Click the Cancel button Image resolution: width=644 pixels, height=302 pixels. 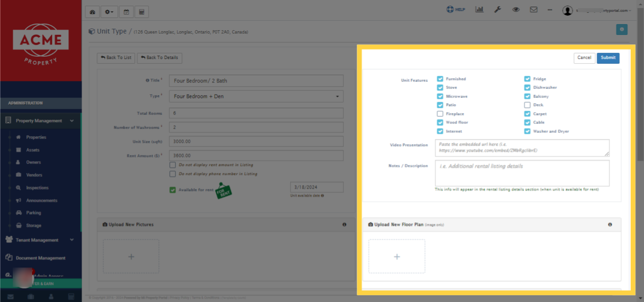pos(584,58)
